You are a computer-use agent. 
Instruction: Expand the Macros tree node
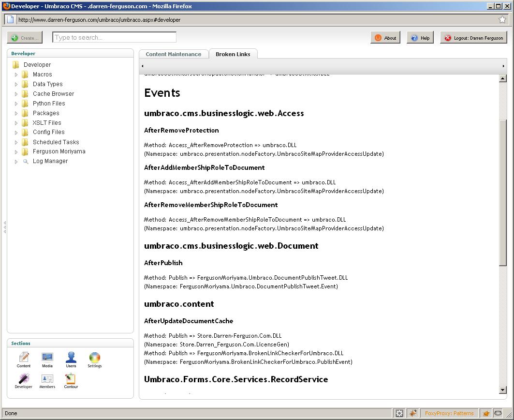point(16,75)
